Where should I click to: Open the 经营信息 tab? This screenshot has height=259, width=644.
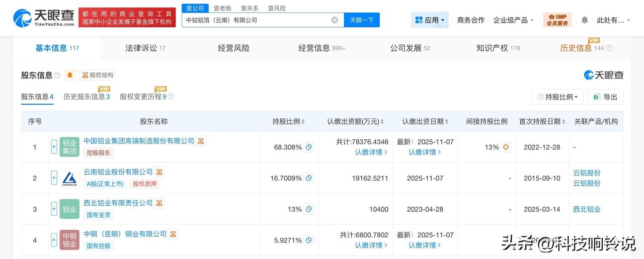[322, 48]
